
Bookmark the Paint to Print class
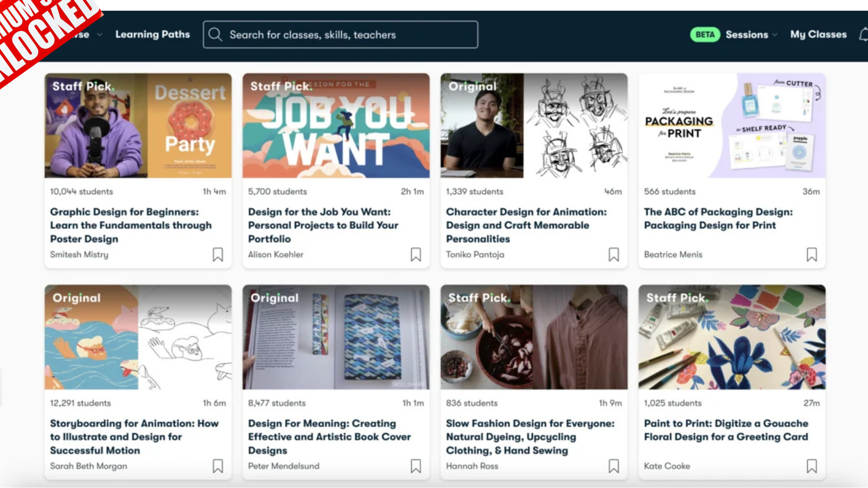point(812,466)
